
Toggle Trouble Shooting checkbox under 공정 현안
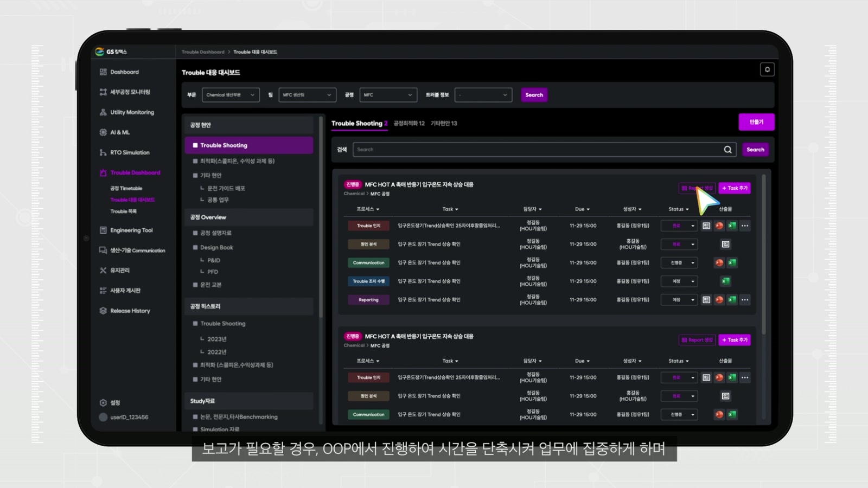195,145
